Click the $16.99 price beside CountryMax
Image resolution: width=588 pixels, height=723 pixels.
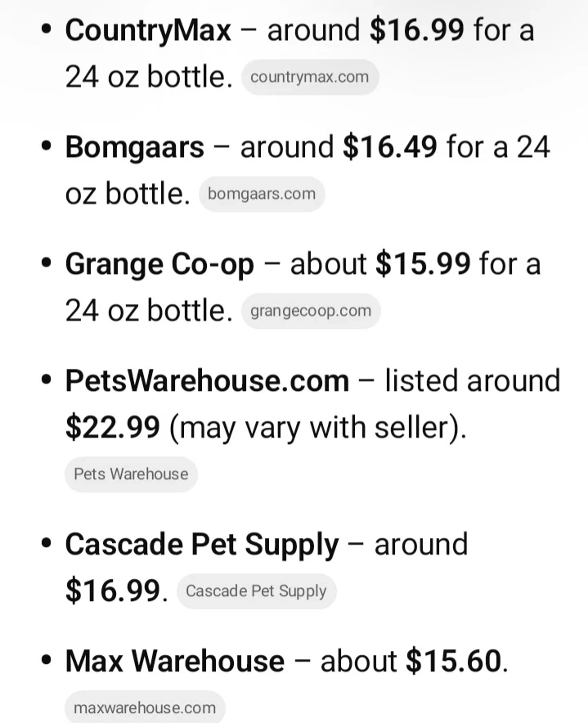pos(417,31)
